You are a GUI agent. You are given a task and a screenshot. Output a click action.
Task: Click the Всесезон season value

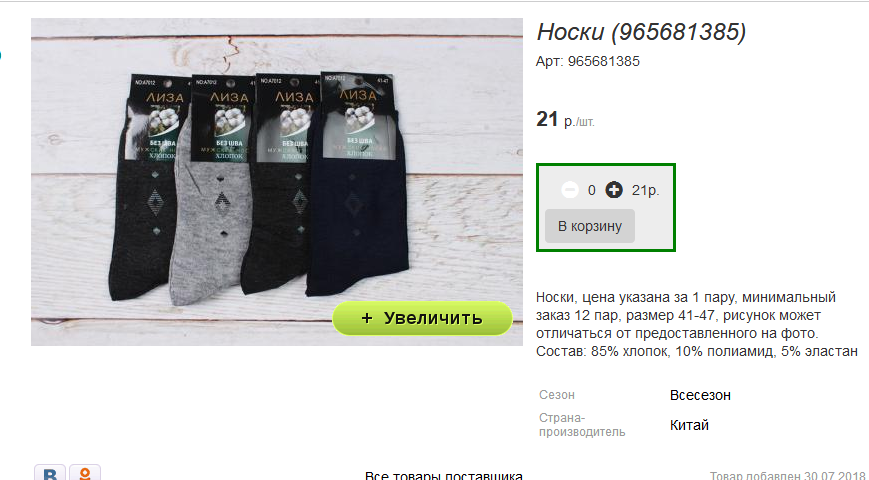(700, 395)
